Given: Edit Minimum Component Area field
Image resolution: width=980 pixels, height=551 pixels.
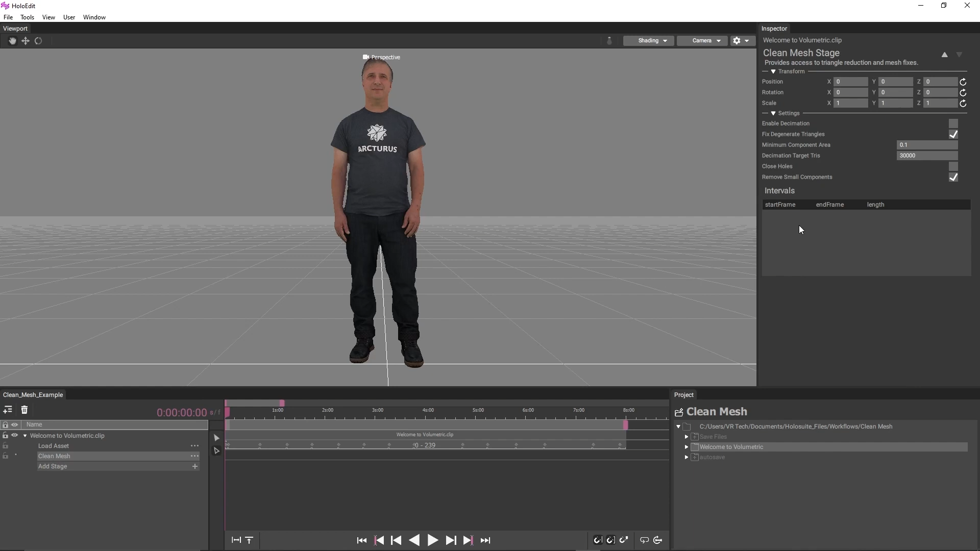Looking at the screenshot, I should (927, 145).
